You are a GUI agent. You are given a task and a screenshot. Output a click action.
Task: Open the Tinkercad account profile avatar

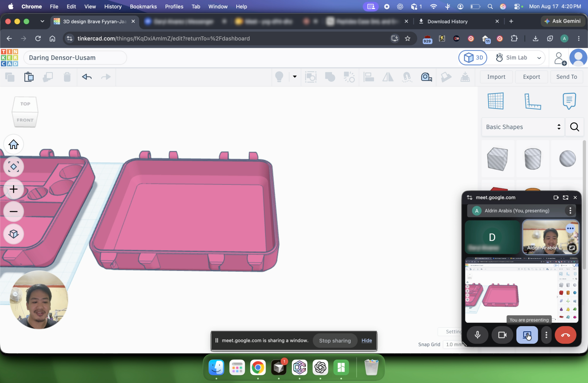(578, 58)
